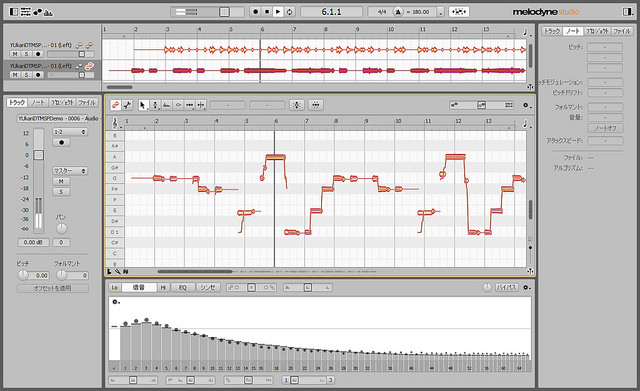Open the マスター routing dropdown
This screenshot has height=391, width=640.
tap(70, 171)
